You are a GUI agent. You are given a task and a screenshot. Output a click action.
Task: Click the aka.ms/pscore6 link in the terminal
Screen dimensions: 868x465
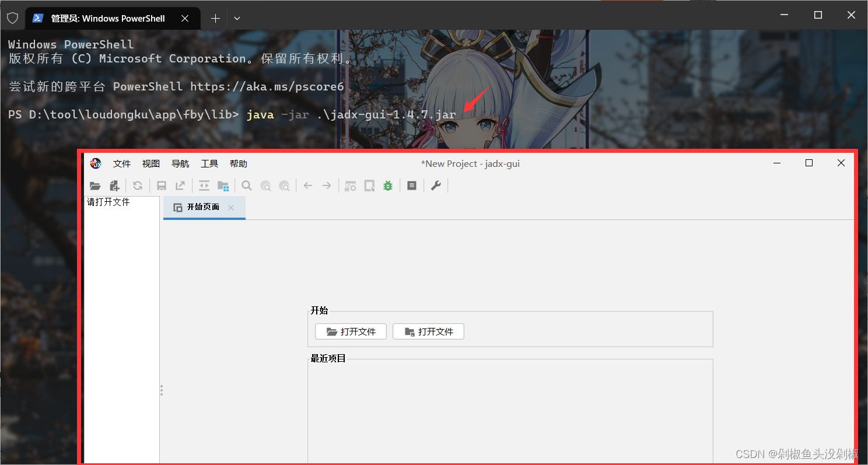click(267, 86)
